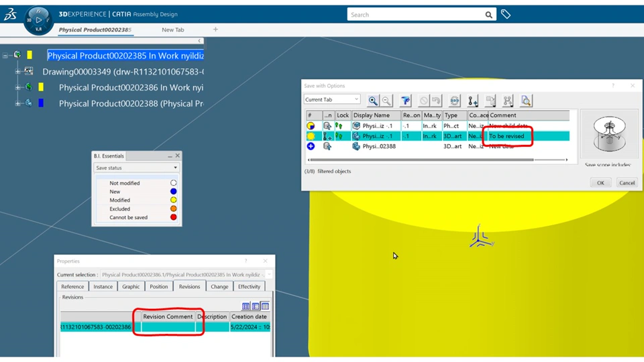Minimize the B.I. Essentials panel
This screenshot has height=362, width=644.
(170, 156)
